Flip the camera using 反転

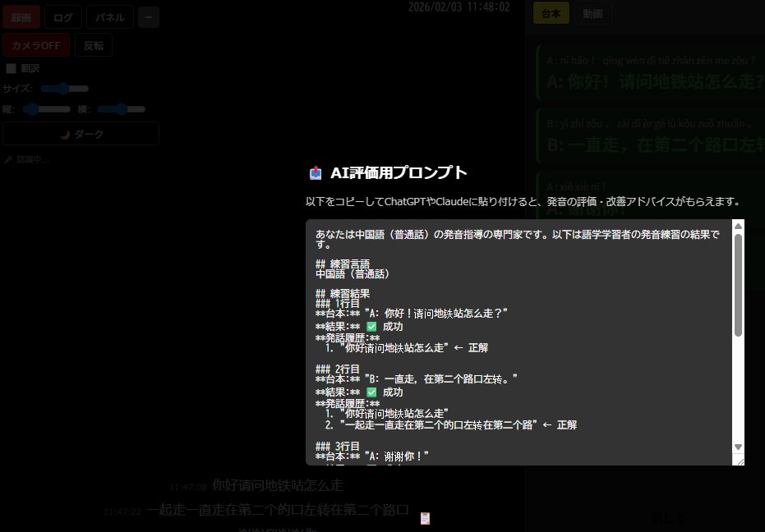[x=93, y=45]
